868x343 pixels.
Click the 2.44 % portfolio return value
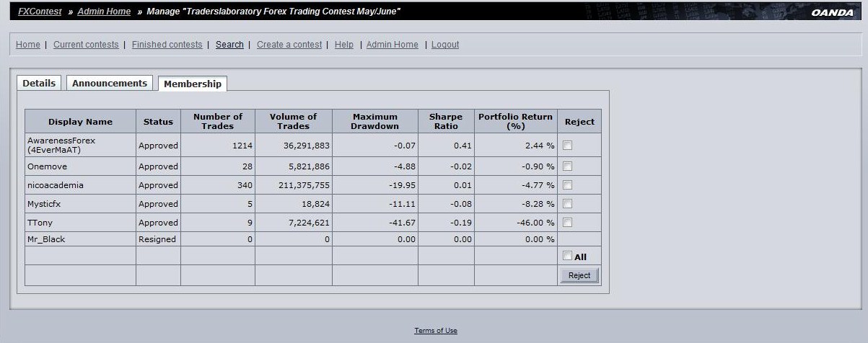click(x=540, y=146)
